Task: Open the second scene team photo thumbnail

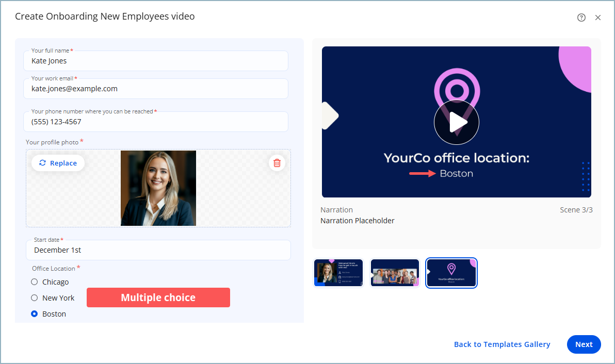Action: click(395, 273)
